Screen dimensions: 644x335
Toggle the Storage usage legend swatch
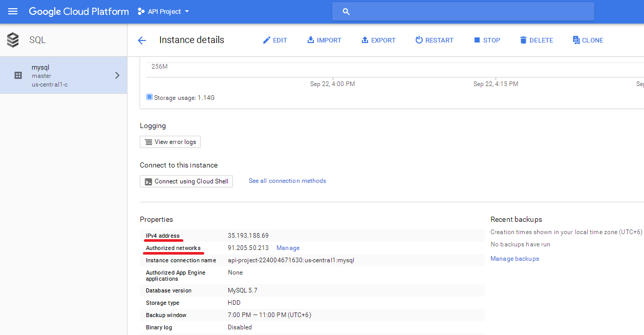149,97
